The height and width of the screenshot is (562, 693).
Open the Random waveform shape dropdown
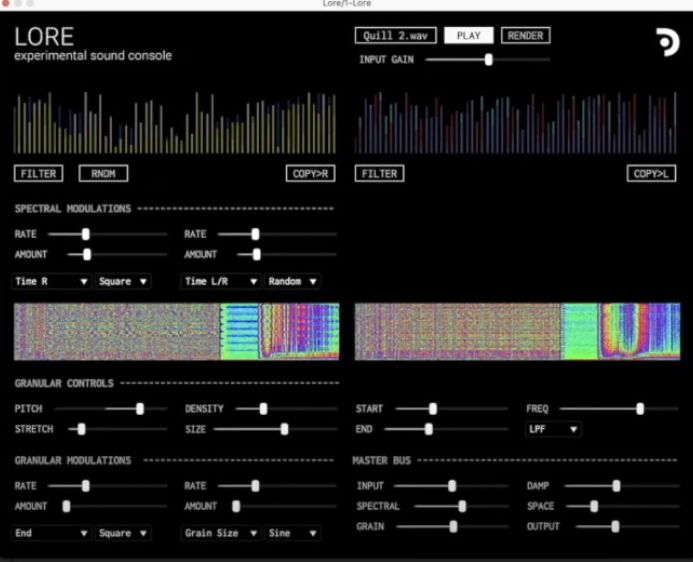[293, 282]
